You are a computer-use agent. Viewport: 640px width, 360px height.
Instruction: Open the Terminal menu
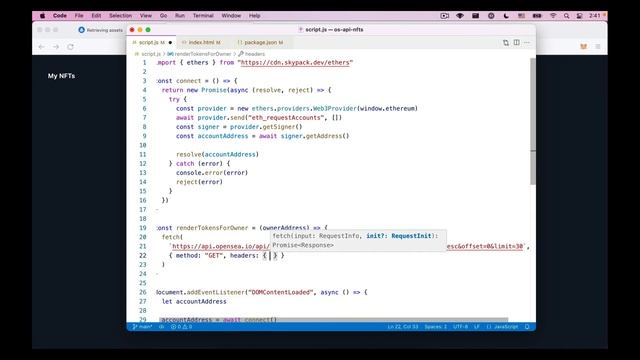[x=203, y=16]
